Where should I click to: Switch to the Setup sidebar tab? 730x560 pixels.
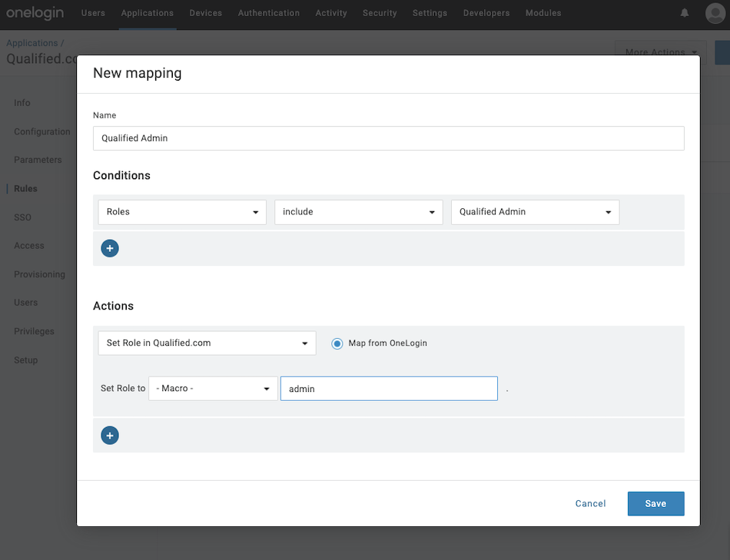(x=25, y=360)
